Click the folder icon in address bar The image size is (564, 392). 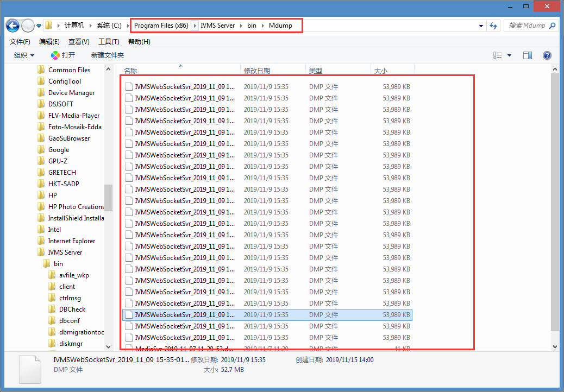(x=49, y=25)
